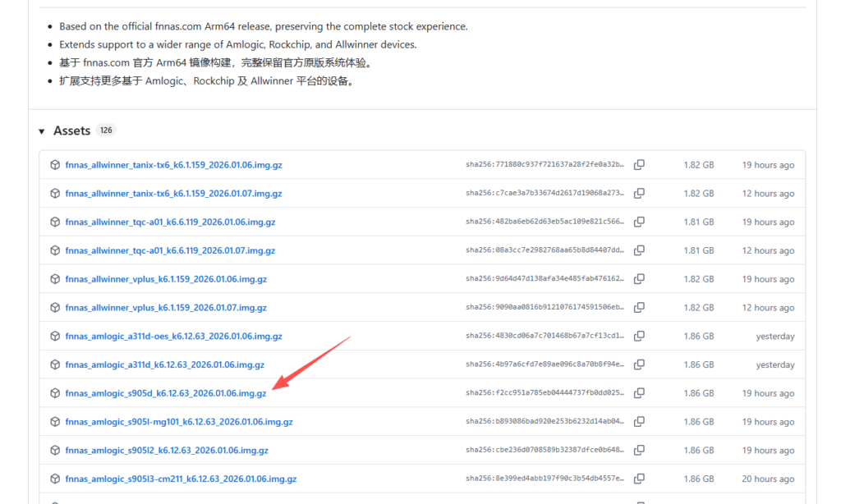Download fnnas_allwinner_tanix-tx6_k6.1.159_2026.01.06.img.gz
This screenshot has height=504, width=841.
coord(173,165)
